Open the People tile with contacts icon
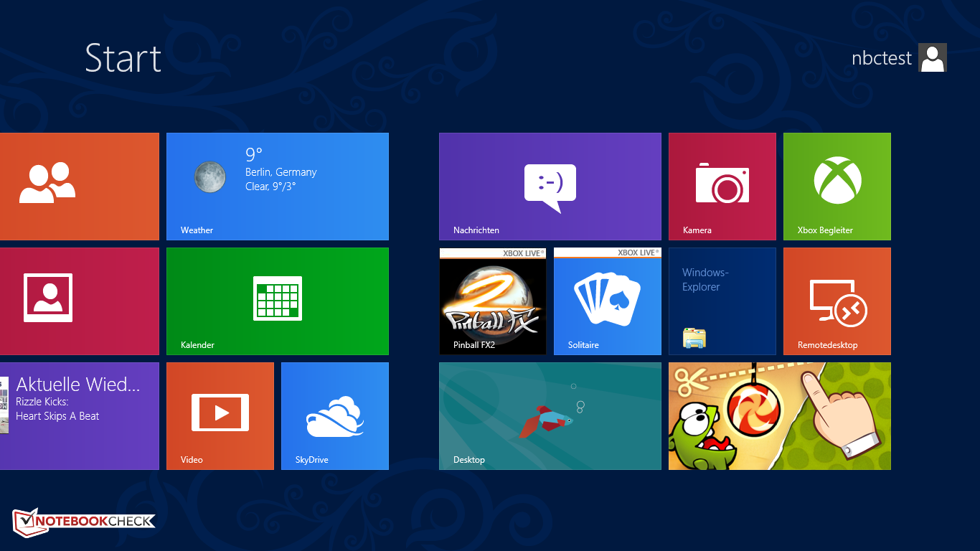 [79, 186]
